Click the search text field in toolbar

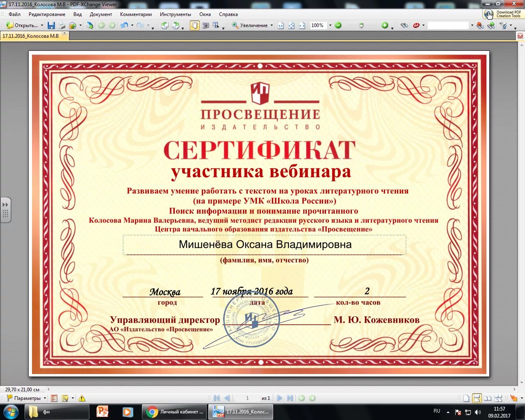(448, 25)
